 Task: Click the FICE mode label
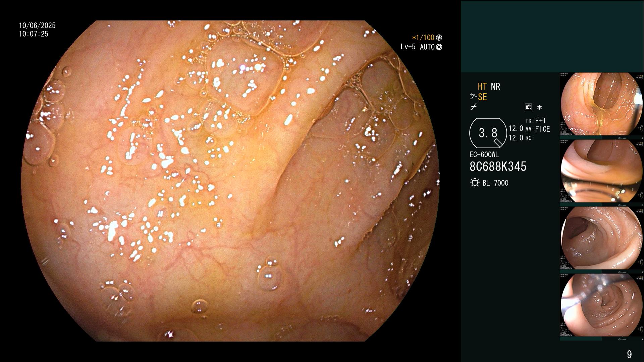pyautogui.click(x=542, y=129)
